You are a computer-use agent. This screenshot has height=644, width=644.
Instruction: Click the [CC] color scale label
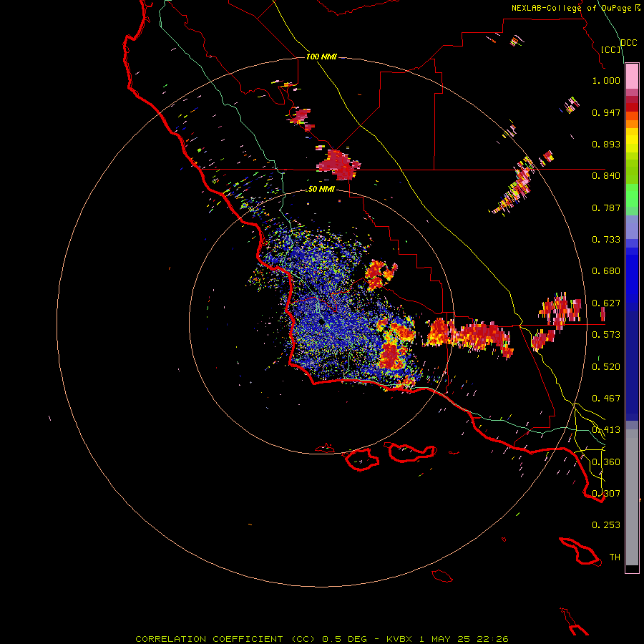[611, 49]
